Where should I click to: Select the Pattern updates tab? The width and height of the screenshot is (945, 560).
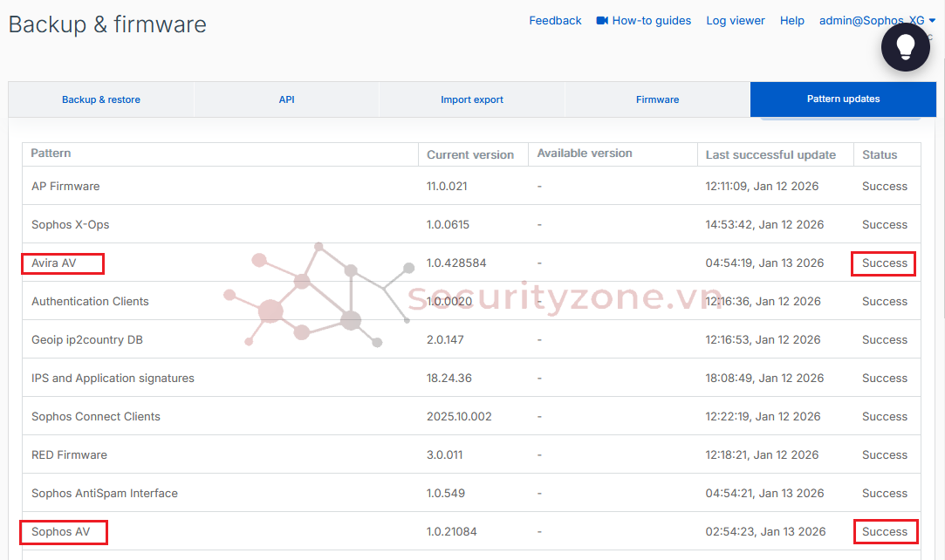coord(843,99)
